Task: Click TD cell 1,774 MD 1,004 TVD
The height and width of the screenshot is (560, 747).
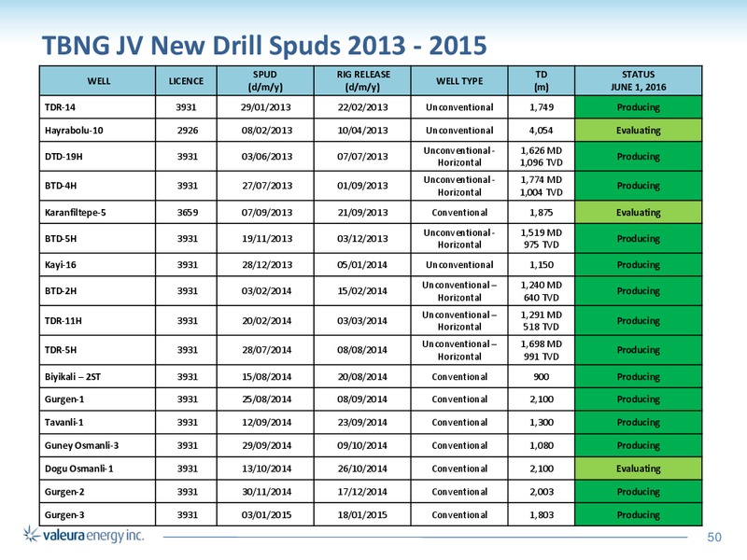Action: pyautogui.click(x=542, y=186)
